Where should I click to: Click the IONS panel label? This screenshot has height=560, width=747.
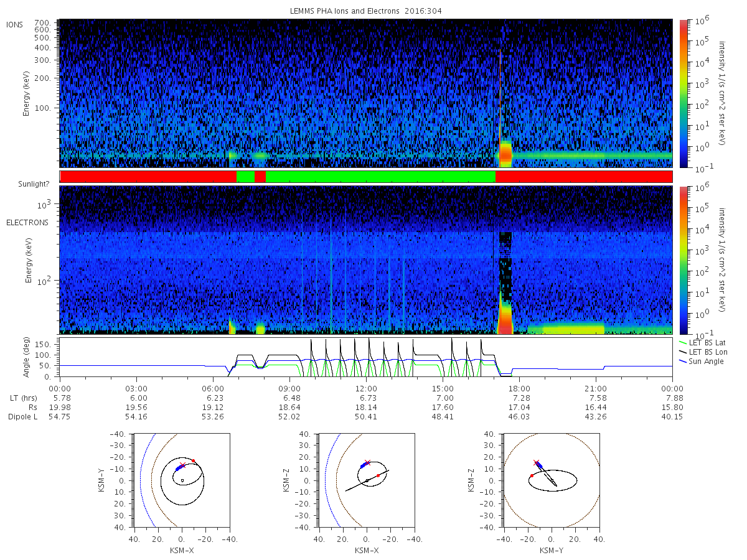pyautogui.click(x=16, y=25)
